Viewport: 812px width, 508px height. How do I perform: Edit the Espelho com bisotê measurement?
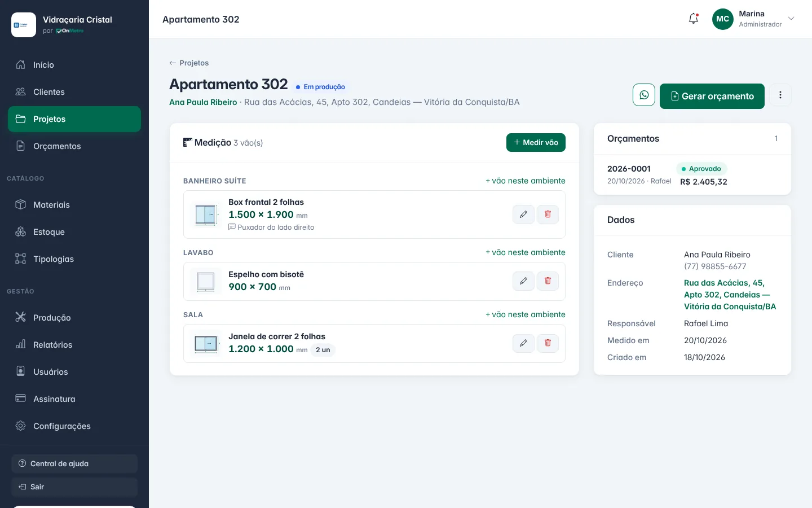pyautogui.click(x=523, y=281)
